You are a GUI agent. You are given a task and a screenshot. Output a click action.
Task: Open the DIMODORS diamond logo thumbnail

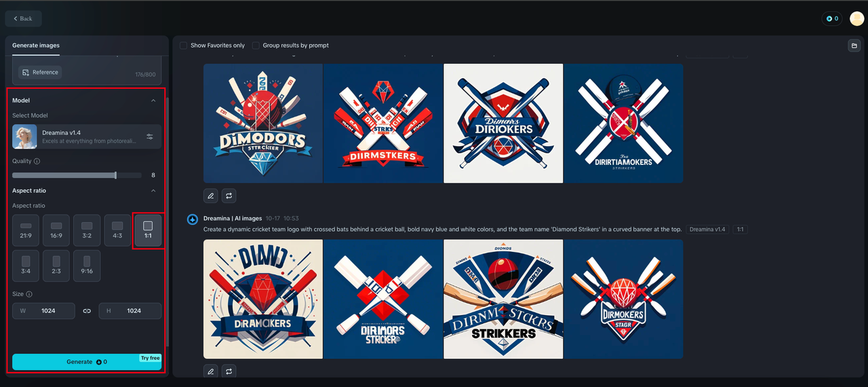pyautogui.click(x=263, y=124)
